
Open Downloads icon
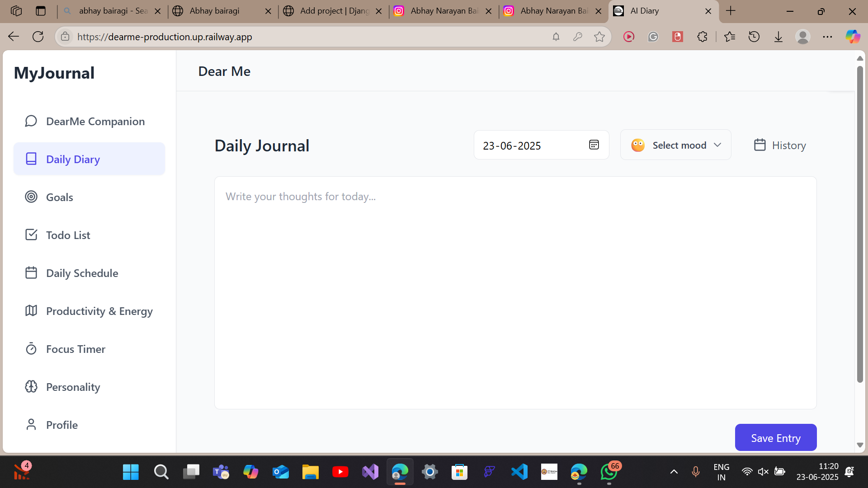tap(778, 37)
